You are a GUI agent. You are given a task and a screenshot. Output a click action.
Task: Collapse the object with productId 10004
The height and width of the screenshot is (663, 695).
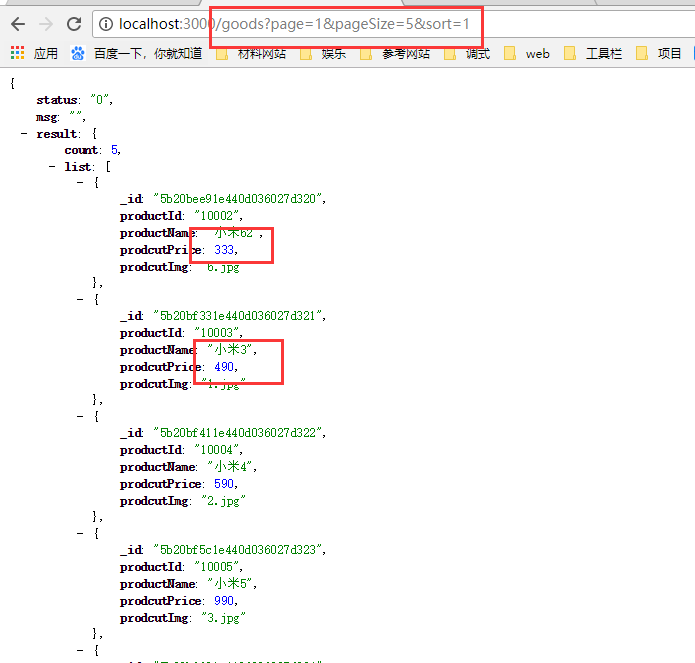(80, 416)
